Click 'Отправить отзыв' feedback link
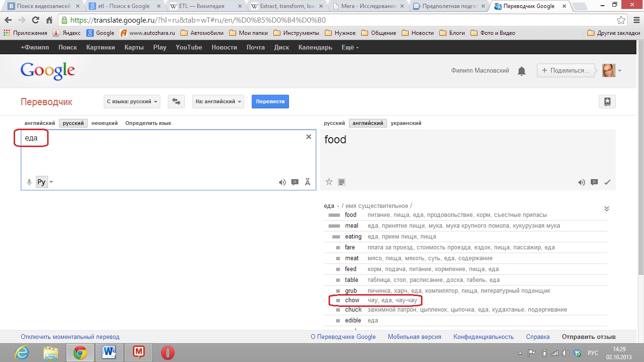 [x=588, y=337]
